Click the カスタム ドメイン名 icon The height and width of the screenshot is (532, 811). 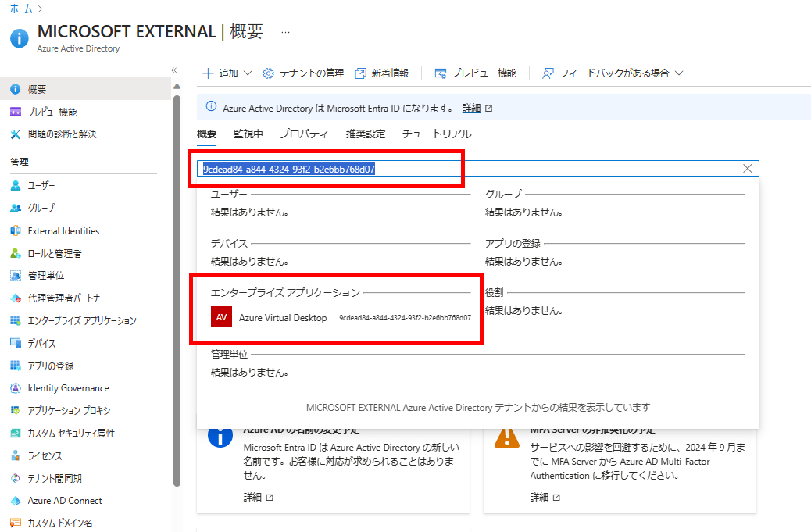click(16, 523)
